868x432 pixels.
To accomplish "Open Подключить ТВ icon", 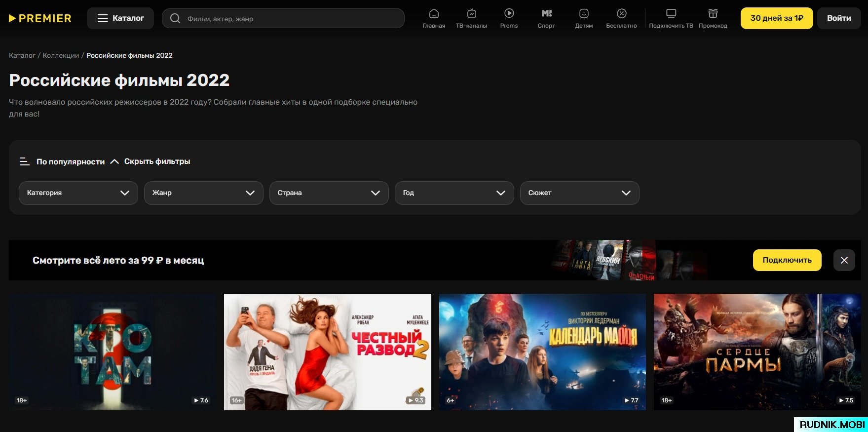I will [x=671, y=19].
